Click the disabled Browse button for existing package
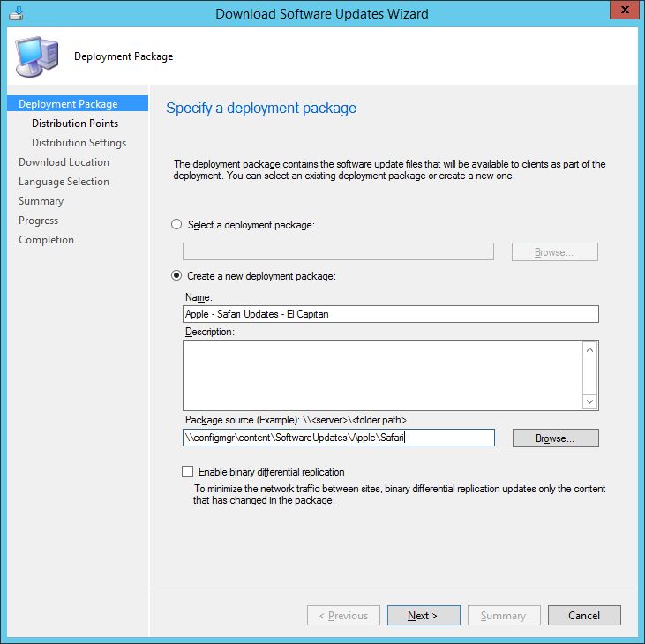Screen dimensions: 645x644 (554, 251)
